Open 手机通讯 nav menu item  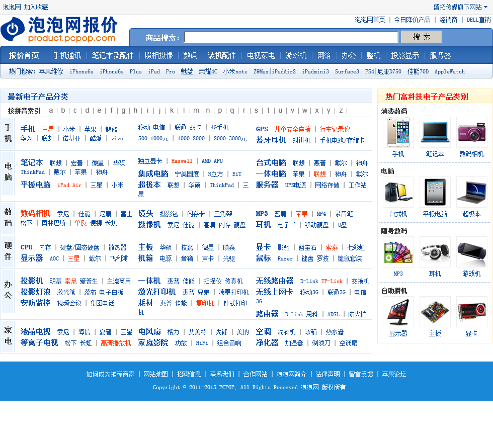coord(67,56)
